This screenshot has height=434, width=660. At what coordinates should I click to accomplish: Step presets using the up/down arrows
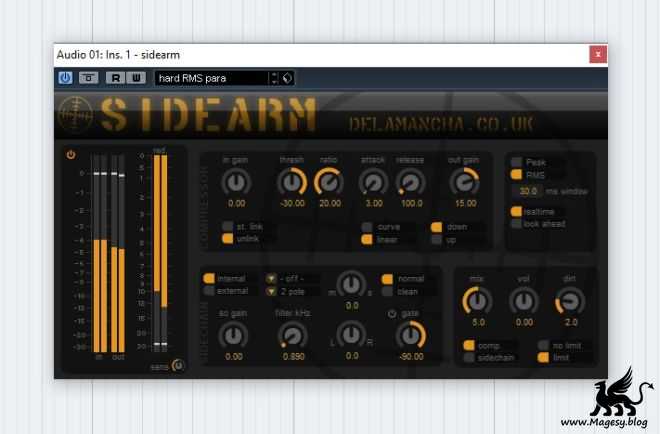(x=274, y=78)
